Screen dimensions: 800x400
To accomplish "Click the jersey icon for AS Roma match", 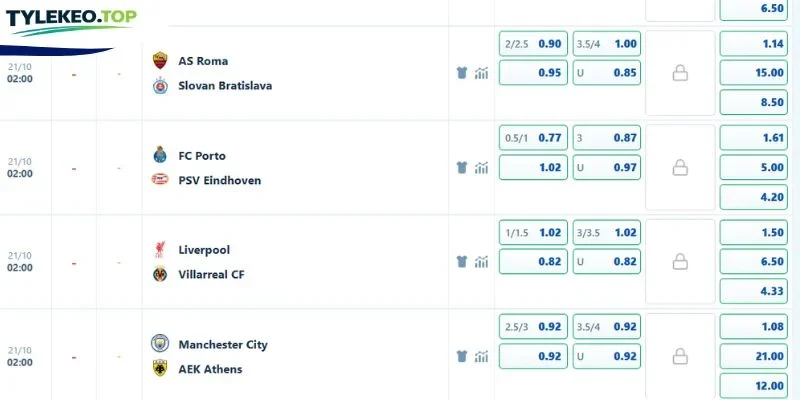I will click(462, 73).
